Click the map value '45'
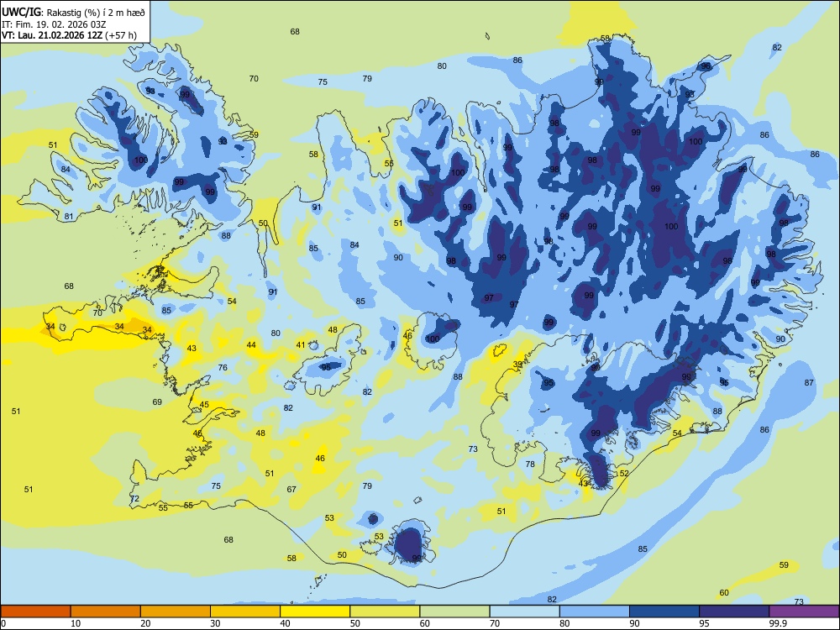This screenshot has height=630, width=840. (x=204, y=405)
